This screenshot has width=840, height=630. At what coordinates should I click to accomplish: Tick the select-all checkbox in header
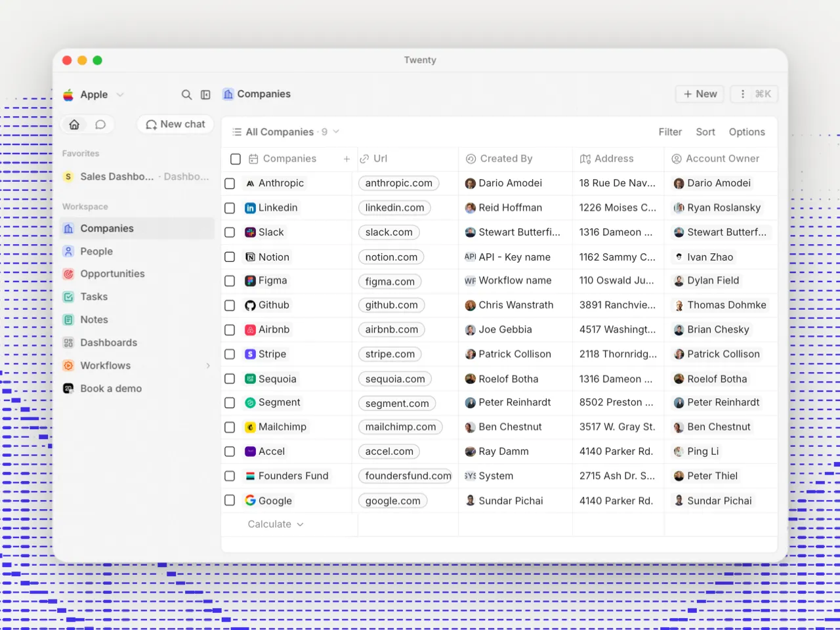(x=236, y=159)
